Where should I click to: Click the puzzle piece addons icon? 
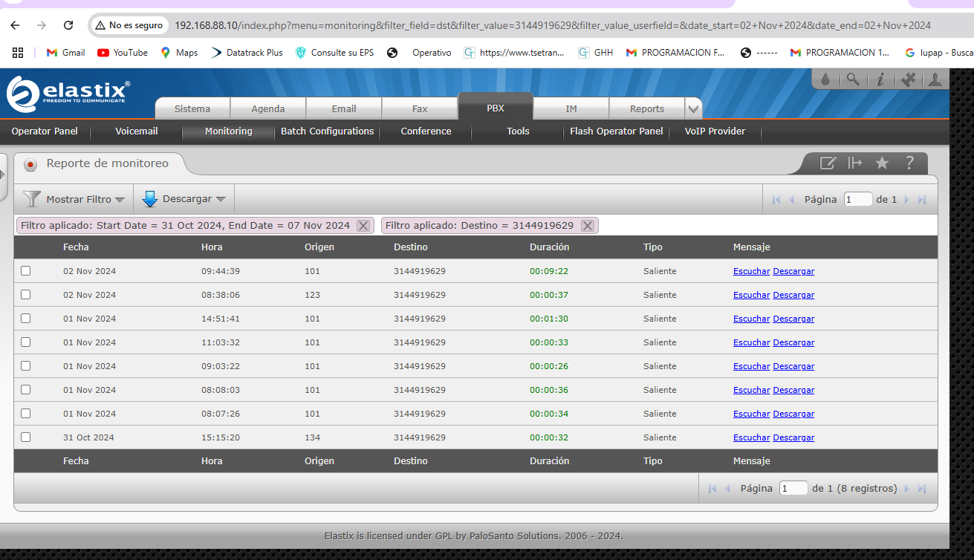point(908,79)
